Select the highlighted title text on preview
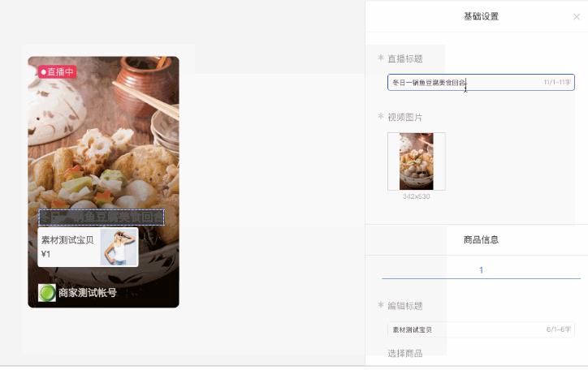588x370 pixels. tap(102, 217)
